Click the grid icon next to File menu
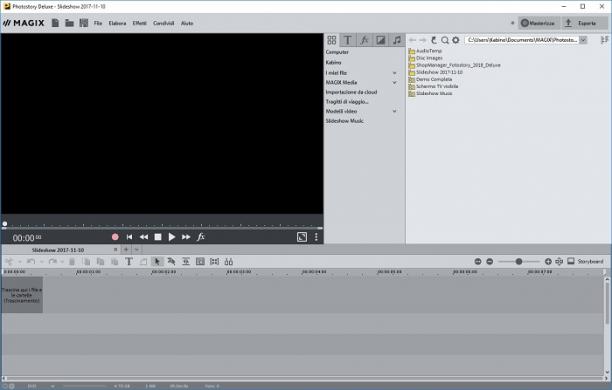The width and height of the screenshot is (612, 390). pos(84,23)
